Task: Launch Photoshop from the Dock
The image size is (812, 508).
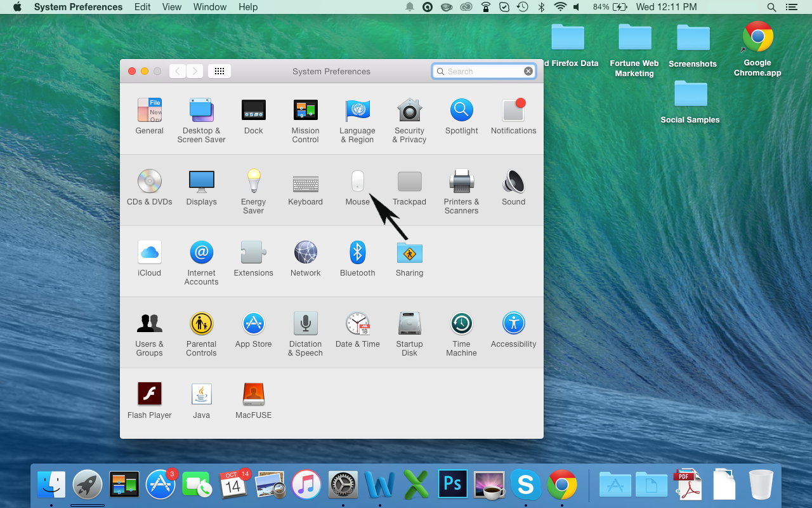Action: tap(452, 484)
